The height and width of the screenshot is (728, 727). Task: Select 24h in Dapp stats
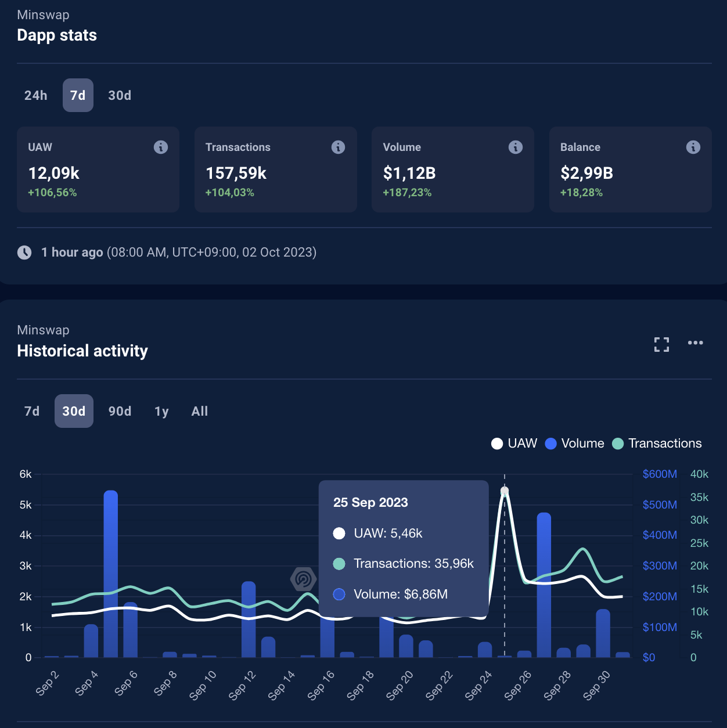click(x=36, y=95)
